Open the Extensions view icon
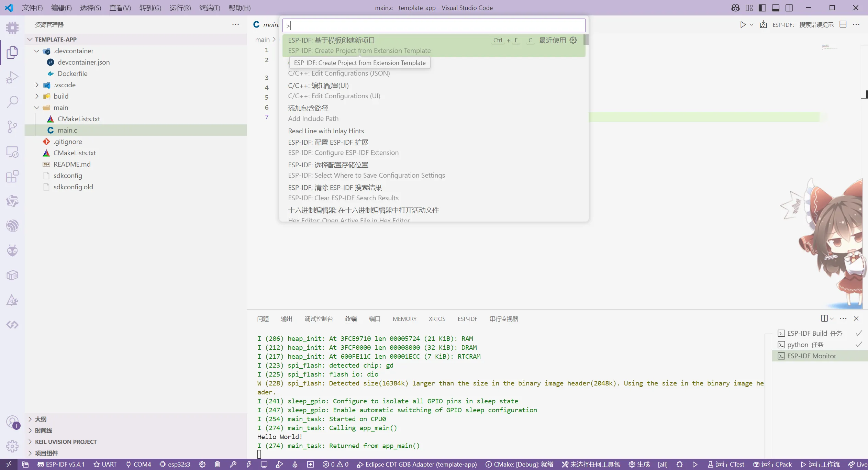 tap(12, 177)
